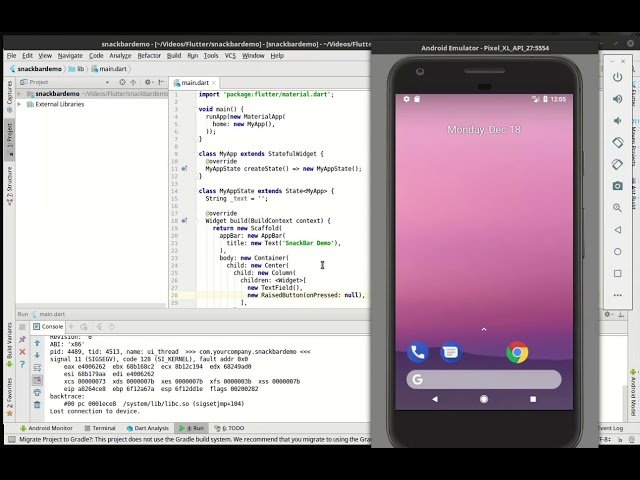This screenshot has width=640, height=480.
Task: Launch Chrome on the emulator home screen
Action: click(517, 352)
